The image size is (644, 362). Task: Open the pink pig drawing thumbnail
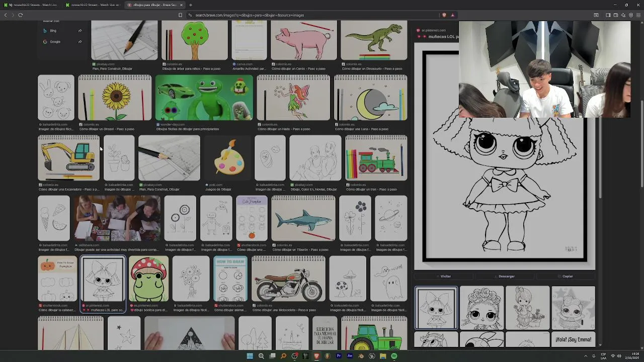point(303,40)
